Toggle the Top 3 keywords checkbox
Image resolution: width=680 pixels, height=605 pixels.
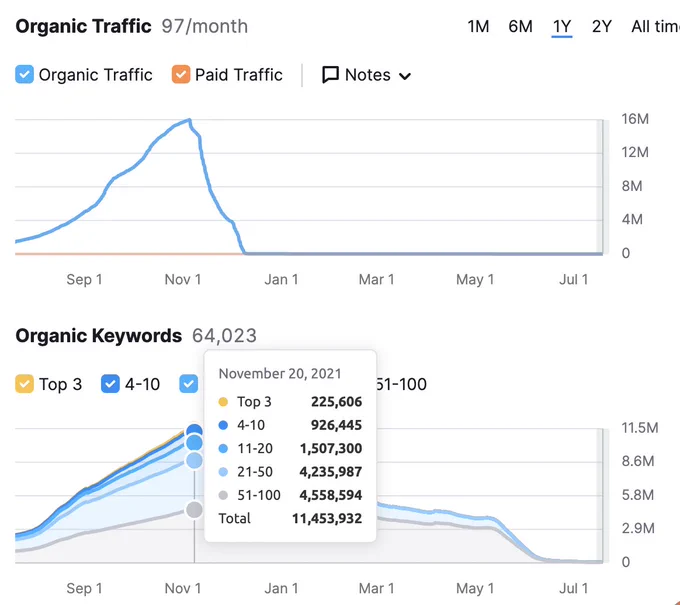click(24, 384)
